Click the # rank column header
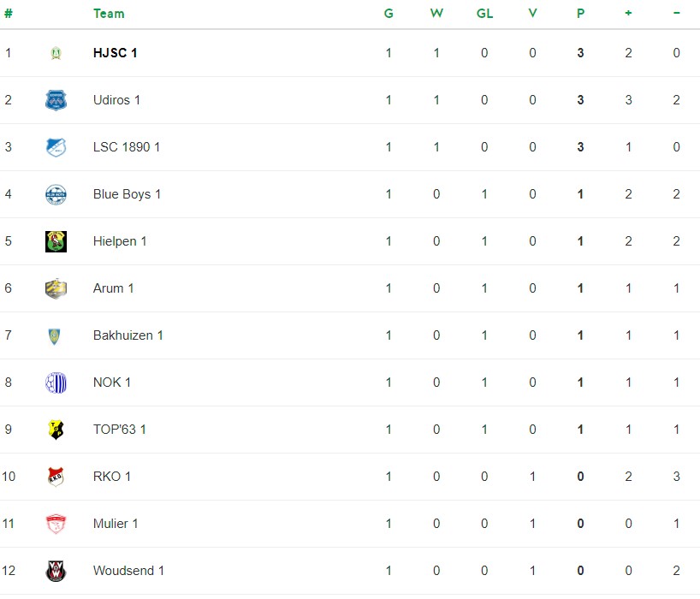The height and width of the screenshot is (599, 700). click(9, 14)
